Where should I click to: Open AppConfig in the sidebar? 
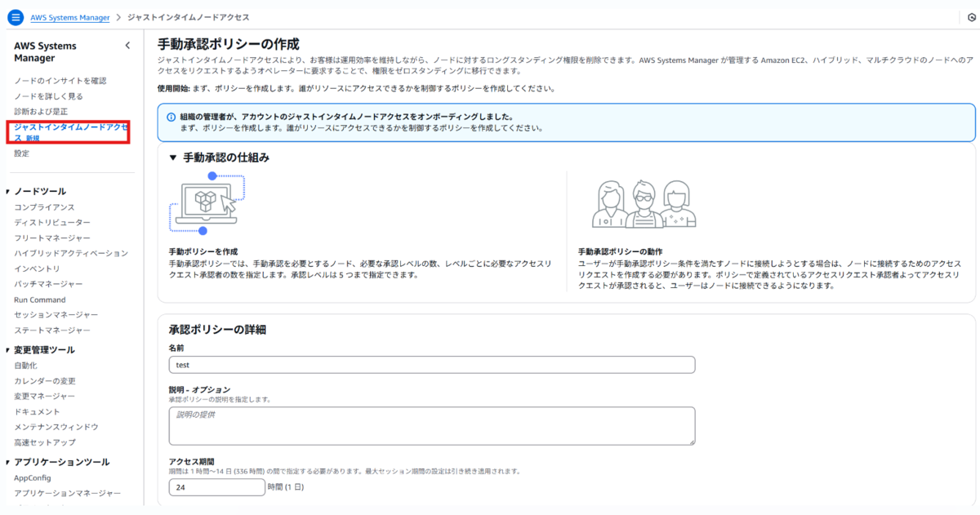(33, 477)
